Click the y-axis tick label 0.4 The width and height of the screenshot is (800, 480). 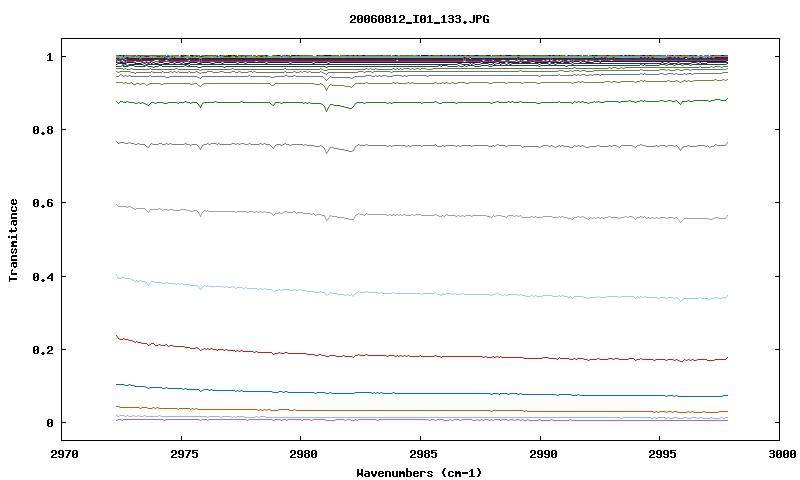click(43, 276)
